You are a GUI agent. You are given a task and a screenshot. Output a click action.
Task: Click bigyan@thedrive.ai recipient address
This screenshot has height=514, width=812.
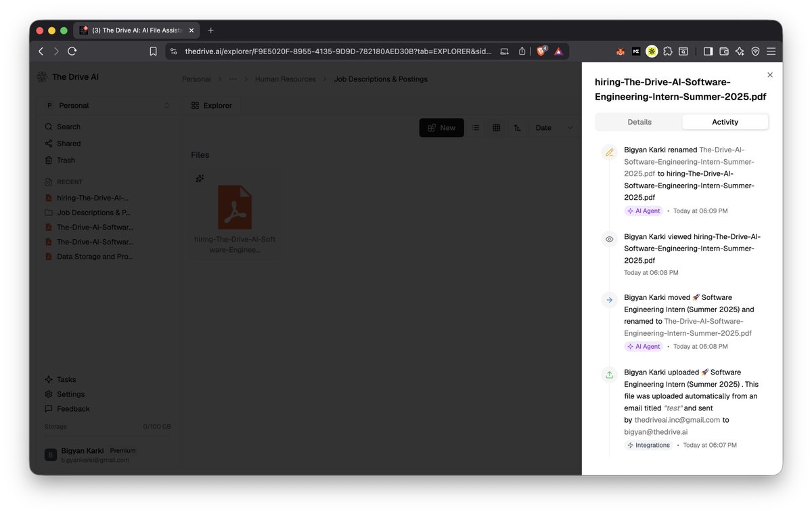pyautogui.click(x=656, y=432)
